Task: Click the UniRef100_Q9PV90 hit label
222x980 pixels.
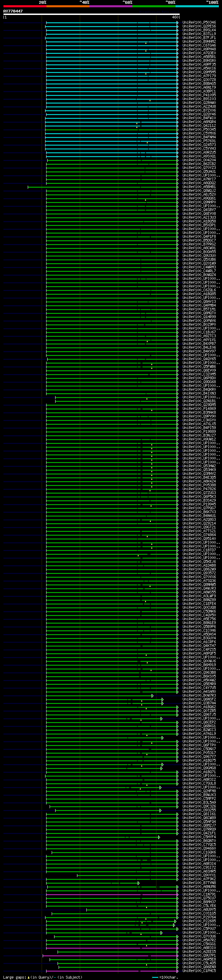Action: point(199,416)
